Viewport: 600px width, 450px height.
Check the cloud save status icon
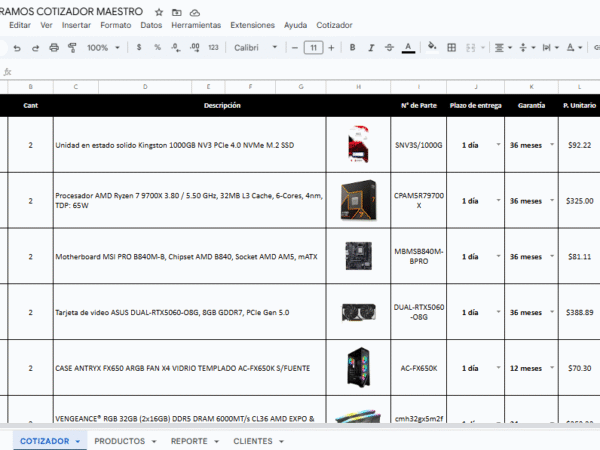click(x=193, y=11)
